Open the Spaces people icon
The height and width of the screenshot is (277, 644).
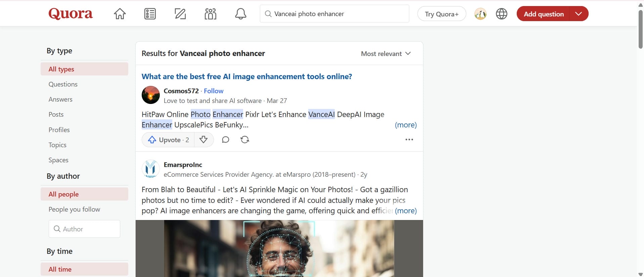click(x=210, y=14)
